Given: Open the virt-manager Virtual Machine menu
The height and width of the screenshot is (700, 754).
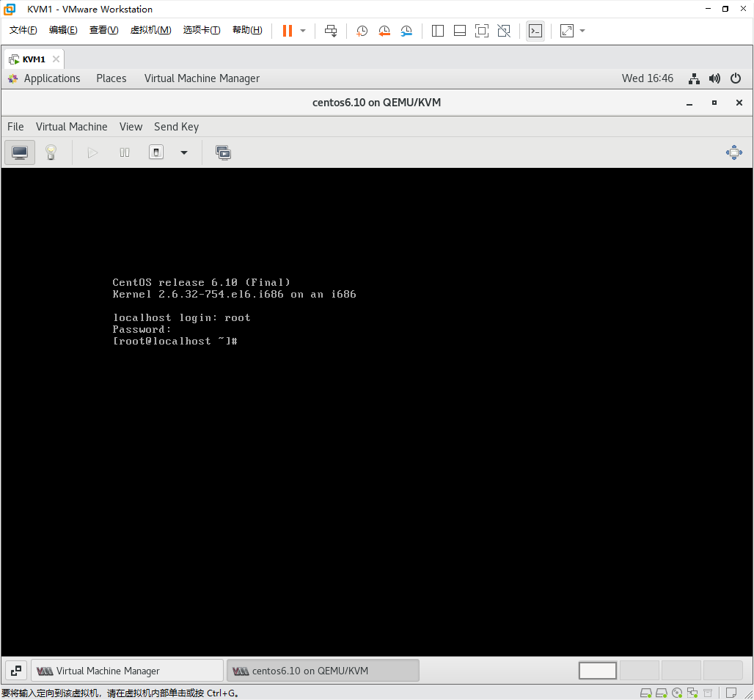Looking at the screenshot, I should point(72,126).
